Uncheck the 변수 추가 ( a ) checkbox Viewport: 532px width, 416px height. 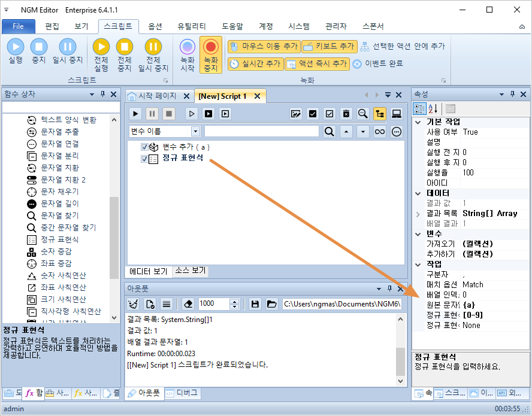click(x=144, y=147)
